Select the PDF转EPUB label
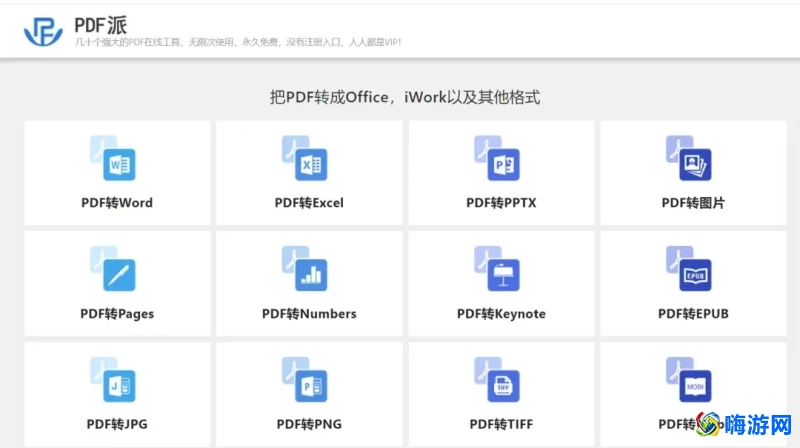 (x=693, y=313)
